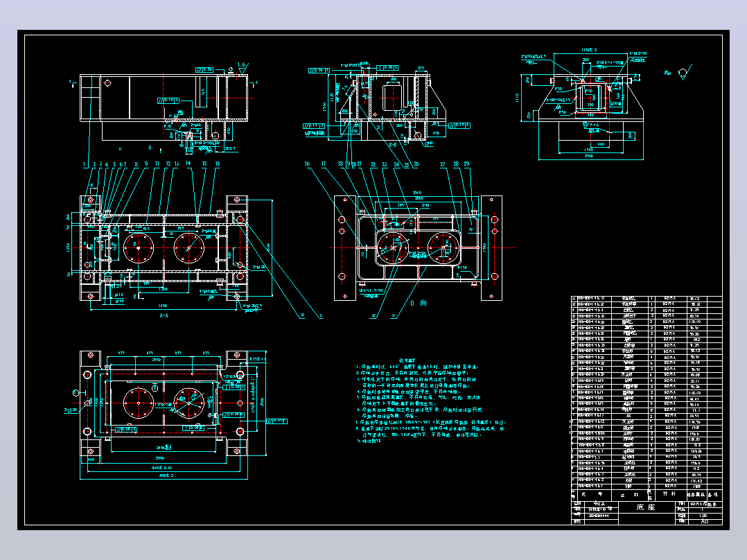The image size is (747, 560).
Task: Click the "名称" column header in the parts list
Action: pyautogui.click(x=629, y=495)
